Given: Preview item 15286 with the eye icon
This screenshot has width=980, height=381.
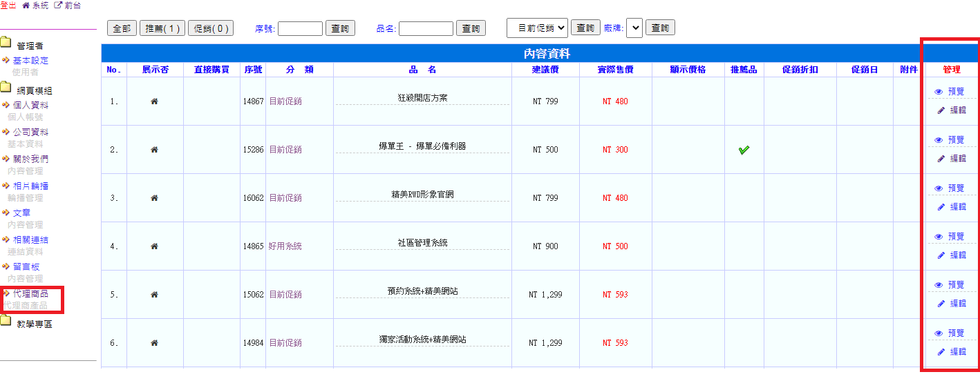Looking at the screenshot, I should click(x=939, y=140).
